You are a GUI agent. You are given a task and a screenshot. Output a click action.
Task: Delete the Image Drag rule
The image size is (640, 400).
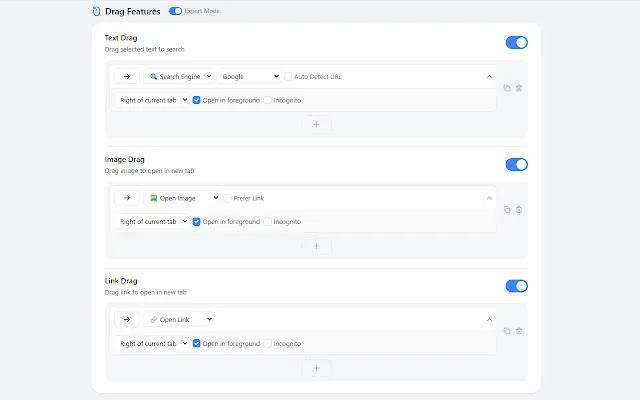pos(519,209)
